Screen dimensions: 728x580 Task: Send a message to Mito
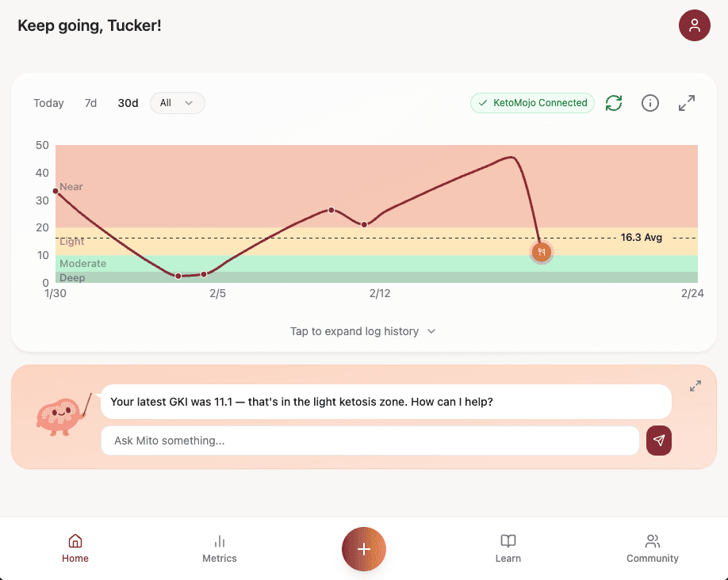[659, 441]
